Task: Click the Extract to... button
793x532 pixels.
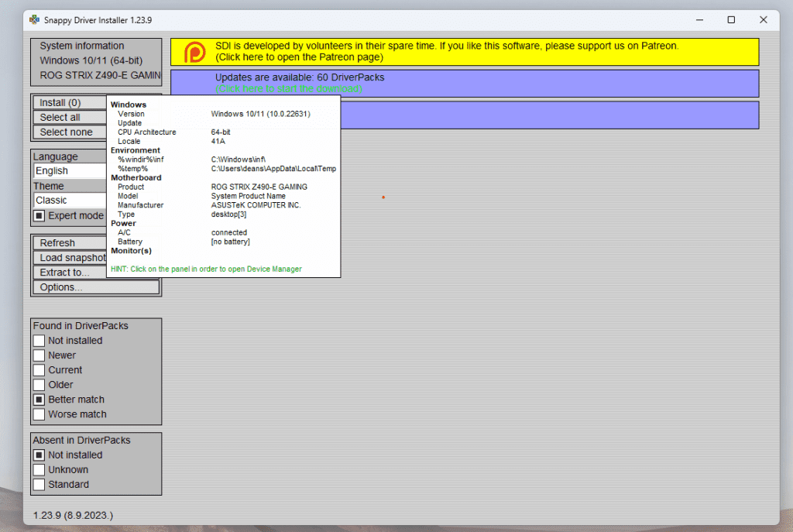Action: point(70,273)
